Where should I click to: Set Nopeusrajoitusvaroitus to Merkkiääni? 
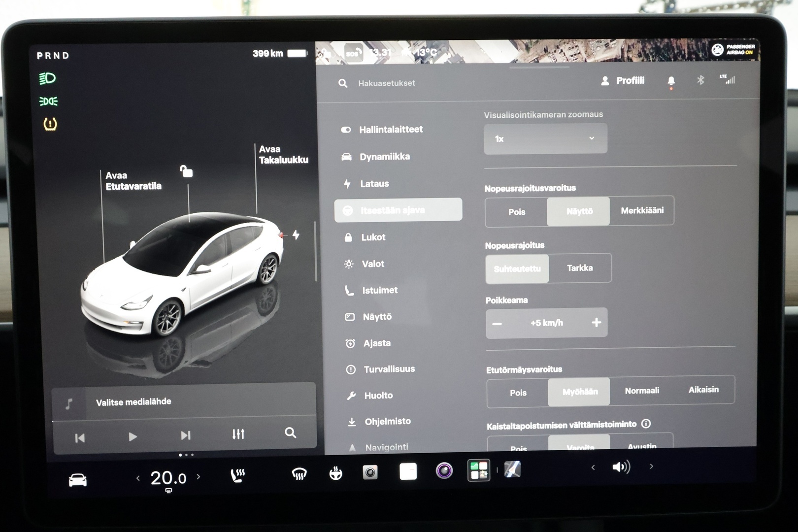click(x=642, y=210)
